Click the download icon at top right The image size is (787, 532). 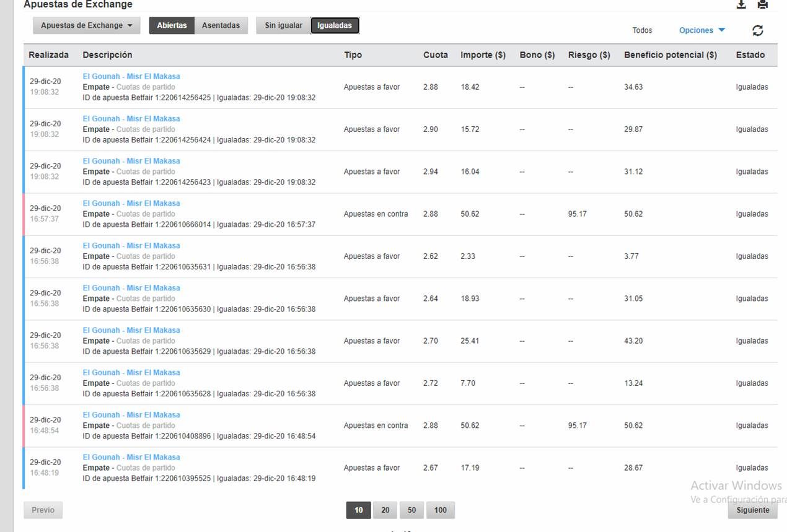point(741,4)
